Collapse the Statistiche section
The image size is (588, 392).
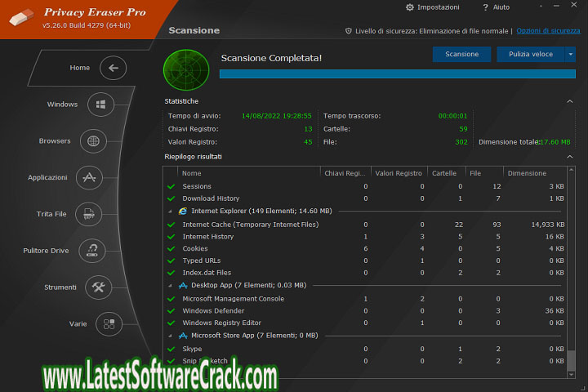(x=570, y=101)
